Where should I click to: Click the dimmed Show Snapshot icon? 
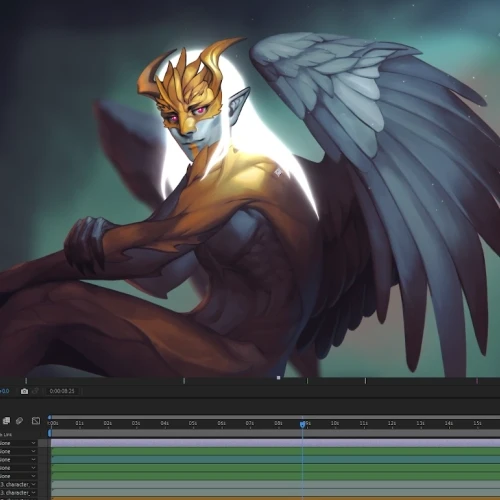point(35,391)
